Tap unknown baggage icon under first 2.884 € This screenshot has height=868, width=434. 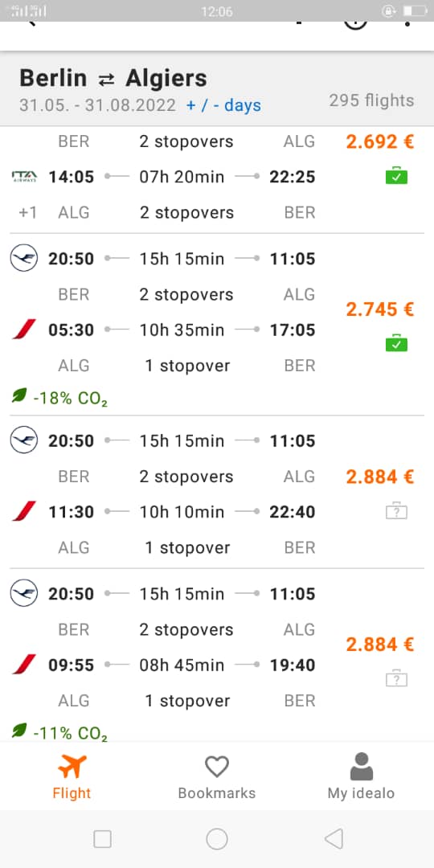point(396,510)
